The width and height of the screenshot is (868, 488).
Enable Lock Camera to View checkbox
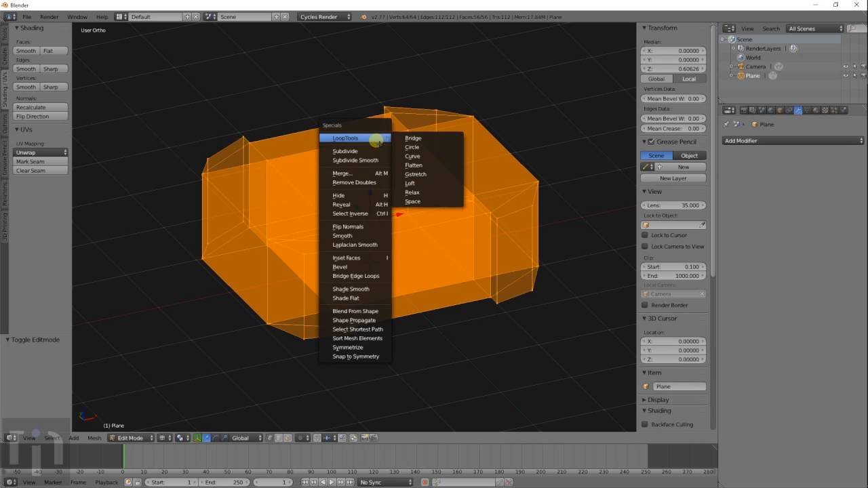pos(645,247)
